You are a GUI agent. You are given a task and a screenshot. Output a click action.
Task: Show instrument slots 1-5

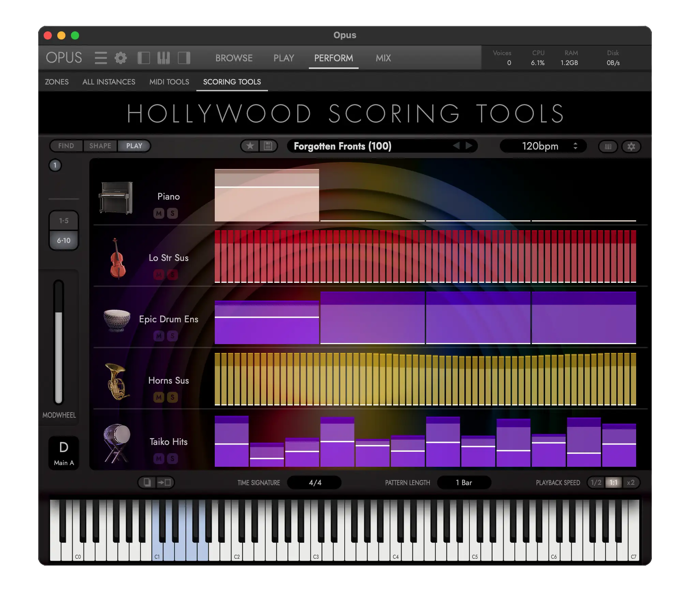(x=64, y=221)
